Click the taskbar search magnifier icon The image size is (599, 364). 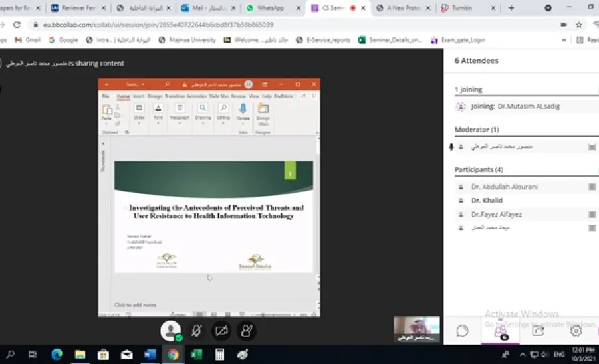pyautogui.click(x=11, y=355)
